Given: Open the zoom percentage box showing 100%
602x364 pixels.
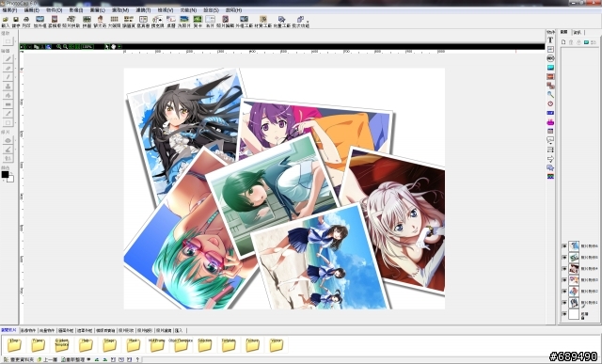Looking at the screenshot, I should [x=87, y=46].
